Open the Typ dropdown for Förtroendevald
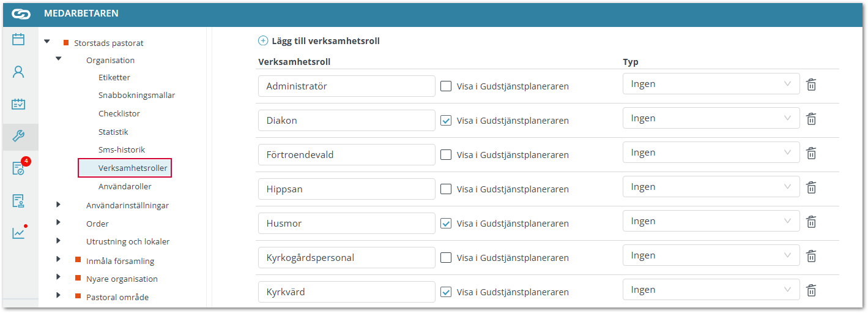The image size is (868, 313). (x=711, y=153)
